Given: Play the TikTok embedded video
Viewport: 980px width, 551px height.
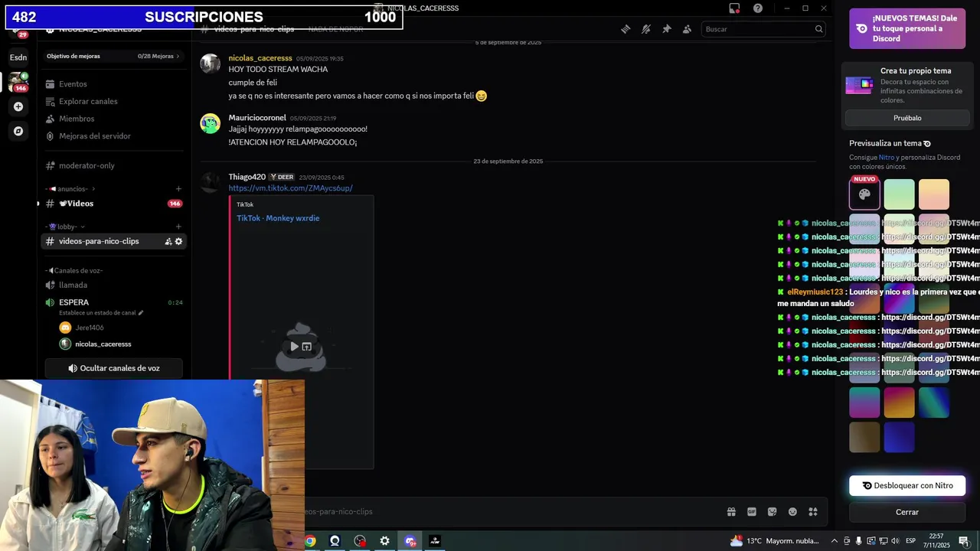Looking at the screenshot, I should [x=294, y=347].
